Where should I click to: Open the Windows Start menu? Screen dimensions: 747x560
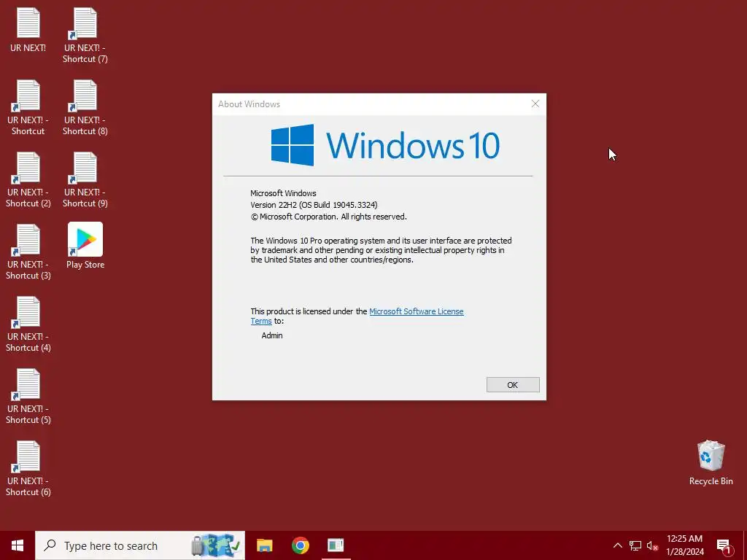18,545
